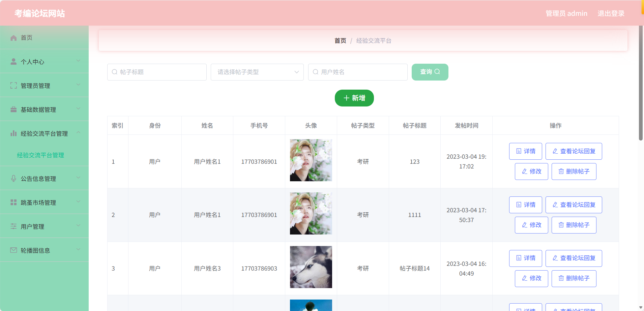The image size is (644, 311).
Task: Collapse the 经验交流平台管理 menu chevron
Action: coord(78,132)
